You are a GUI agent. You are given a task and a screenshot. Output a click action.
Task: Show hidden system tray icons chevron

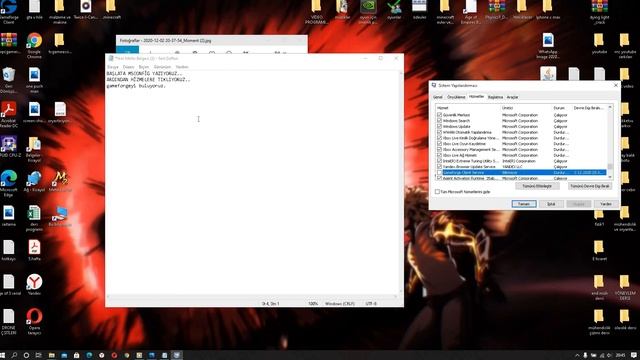pyautogui.click(x=577, y=355)
